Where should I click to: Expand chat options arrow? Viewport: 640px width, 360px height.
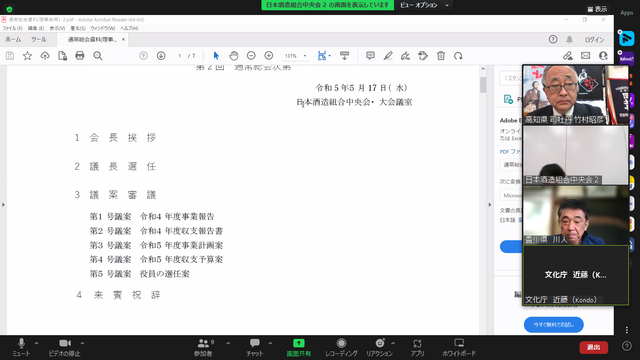[270, 343]
